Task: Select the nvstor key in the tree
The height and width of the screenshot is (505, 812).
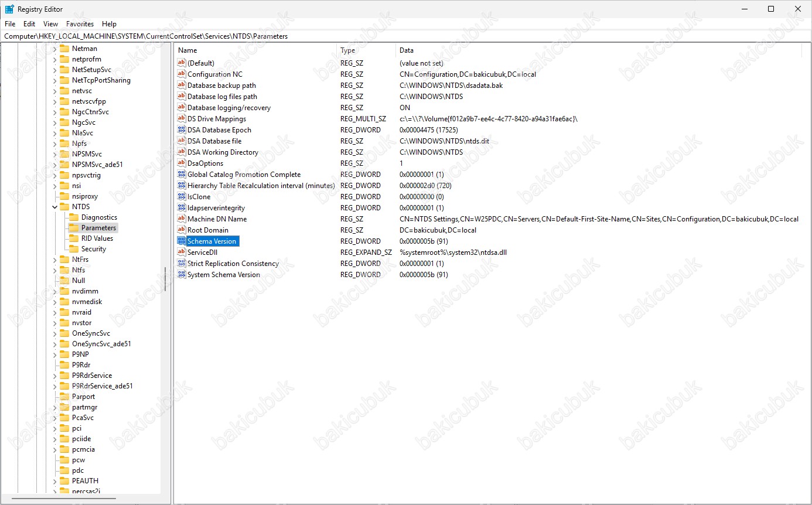Action: [x=82, y=323]
